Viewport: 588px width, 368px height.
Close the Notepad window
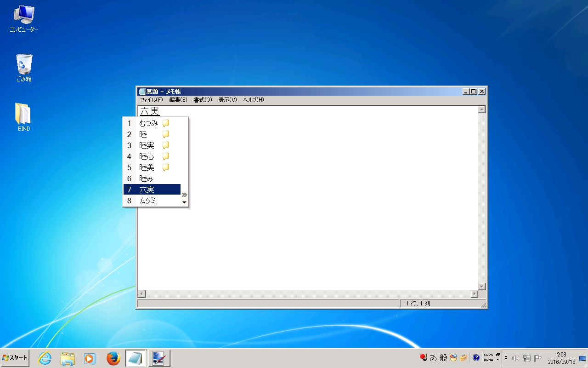click(x=482, y=92)
